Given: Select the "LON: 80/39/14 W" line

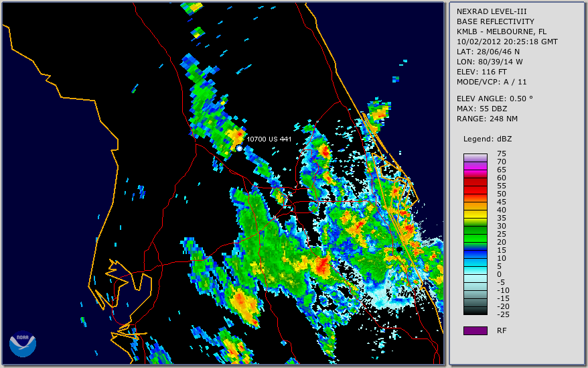Looking at the screenshot, I should [x=490, y=62].
